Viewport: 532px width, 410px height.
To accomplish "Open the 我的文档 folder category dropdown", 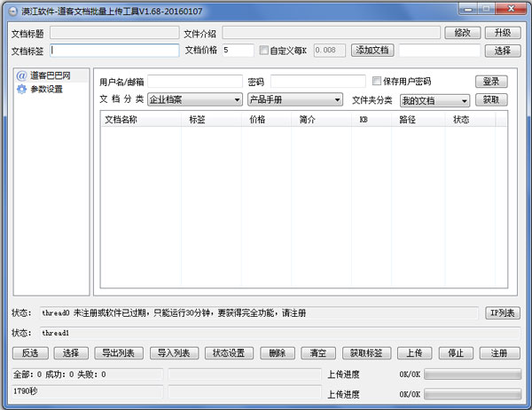I will (x=434, y=100).
